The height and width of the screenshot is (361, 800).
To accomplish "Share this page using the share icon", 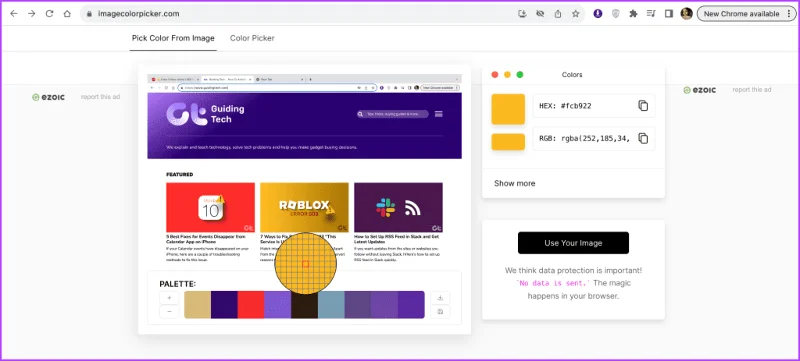I will tap(558, 14).
